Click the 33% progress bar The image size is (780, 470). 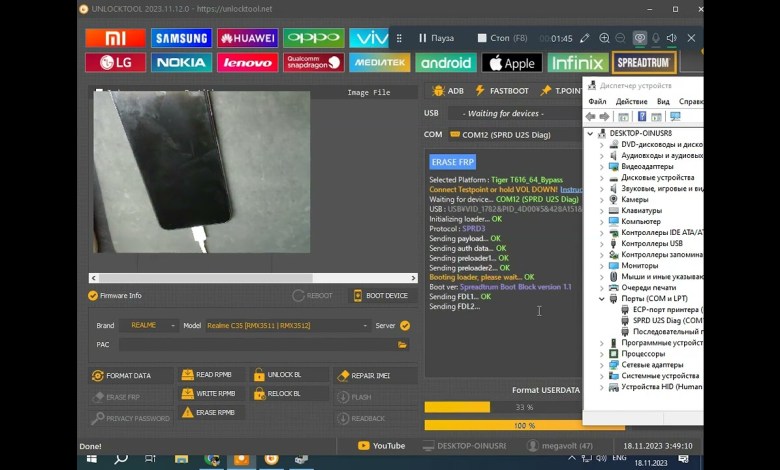[503, 407]
